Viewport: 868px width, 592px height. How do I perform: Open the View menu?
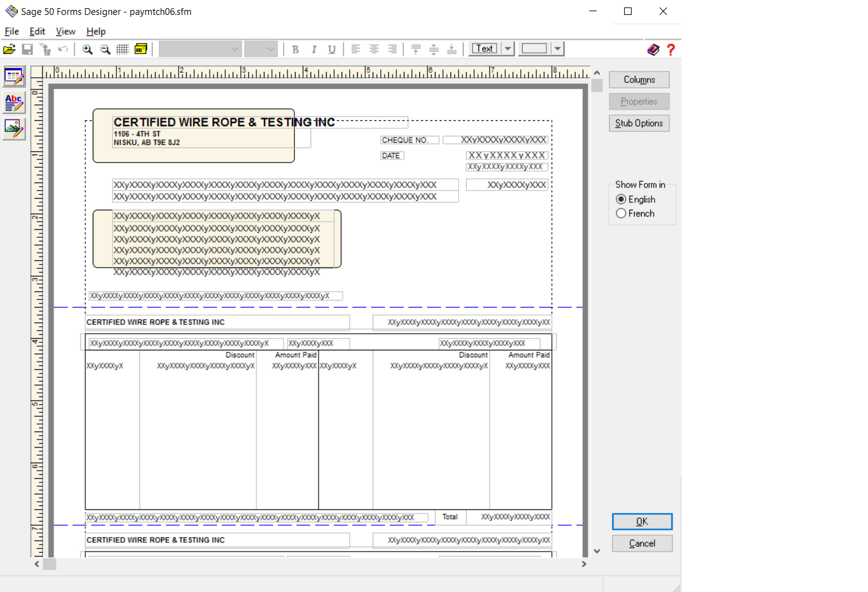65,31
